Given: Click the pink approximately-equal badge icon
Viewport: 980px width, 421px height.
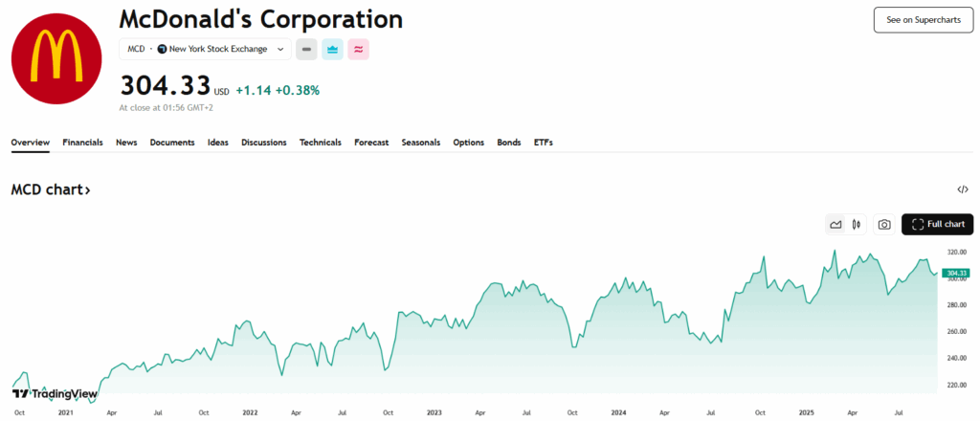Looking at the screenshot, I should coord(358,49).
